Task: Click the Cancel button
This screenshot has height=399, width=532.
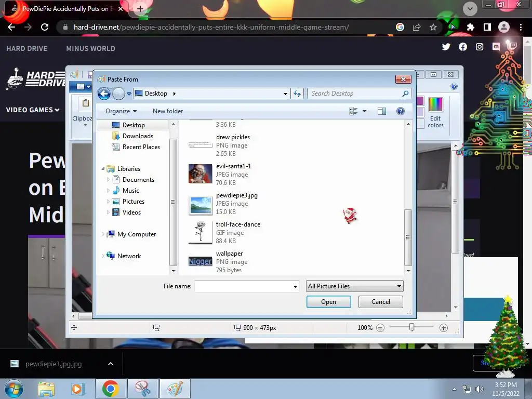Action: tap(381, 302)
